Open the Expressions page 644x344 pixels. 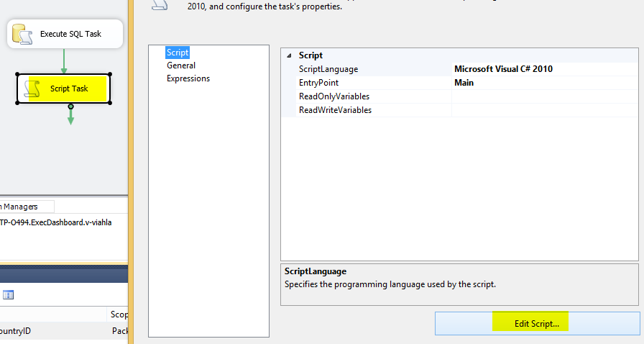[188, 78]
